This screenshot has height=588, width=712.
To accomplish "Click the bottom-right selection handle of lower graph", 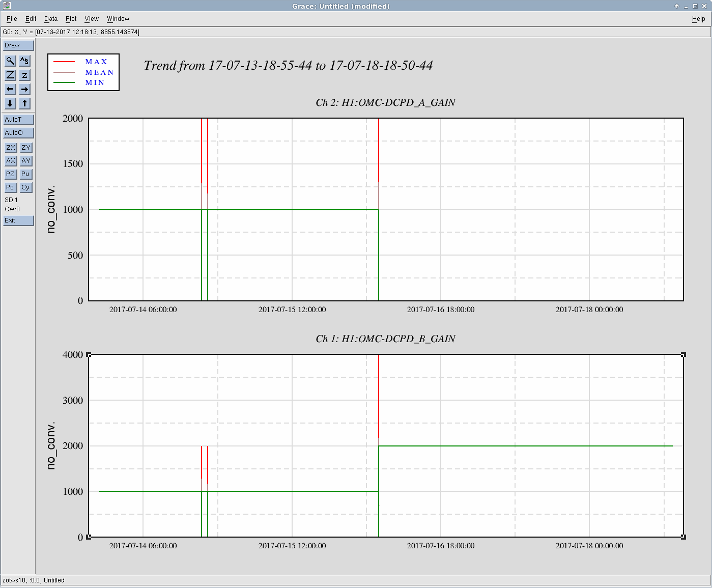I will tap(683, 537).
